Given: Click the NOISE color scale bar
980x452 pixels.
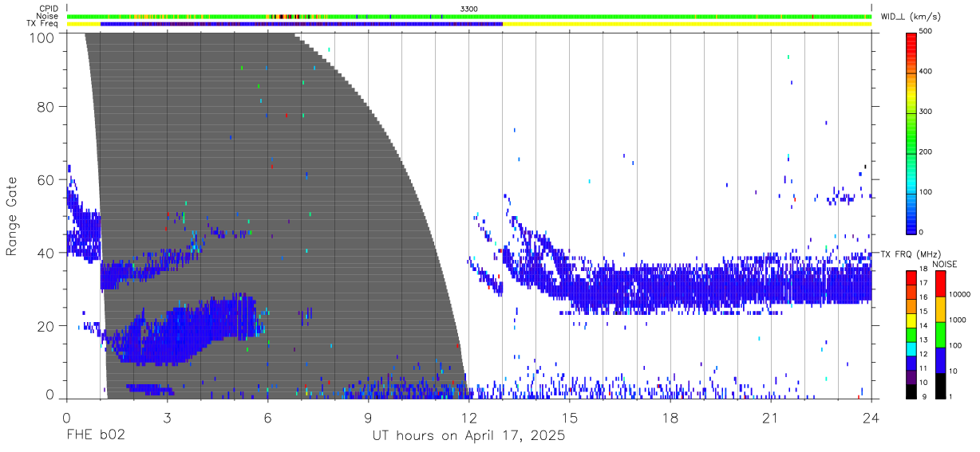Looking at the screenshot, I should point(940,333).
